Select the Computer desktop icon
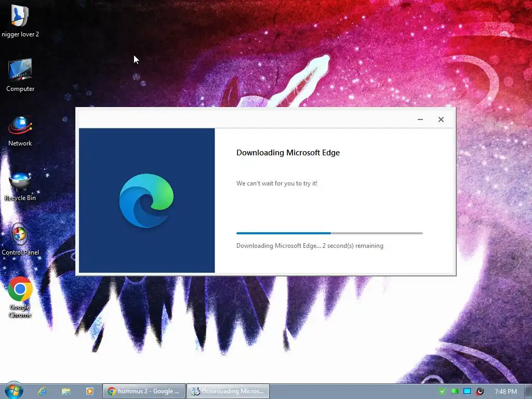532x399 pixels. coord(20,75)
